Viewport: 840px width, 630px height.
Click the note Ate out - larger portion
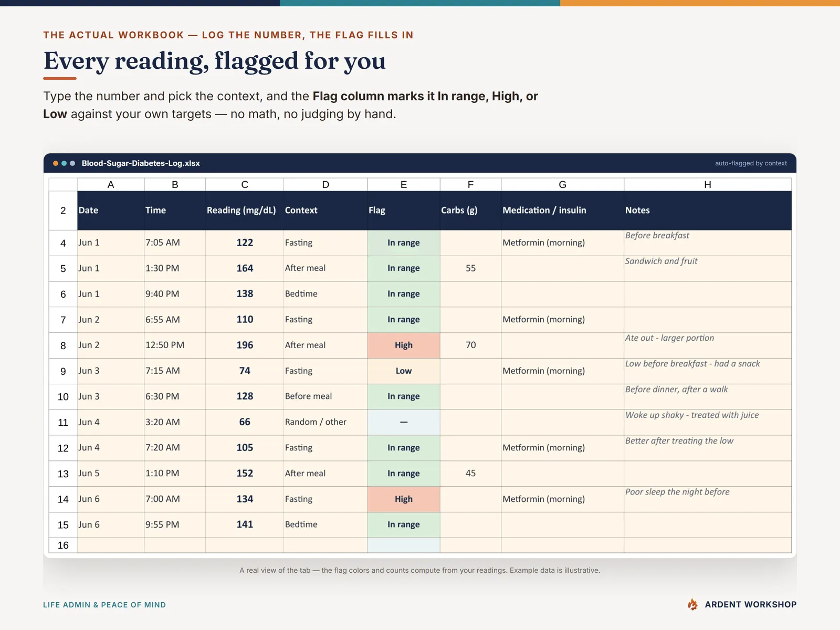pyautogui.click(x=669, y=338)
